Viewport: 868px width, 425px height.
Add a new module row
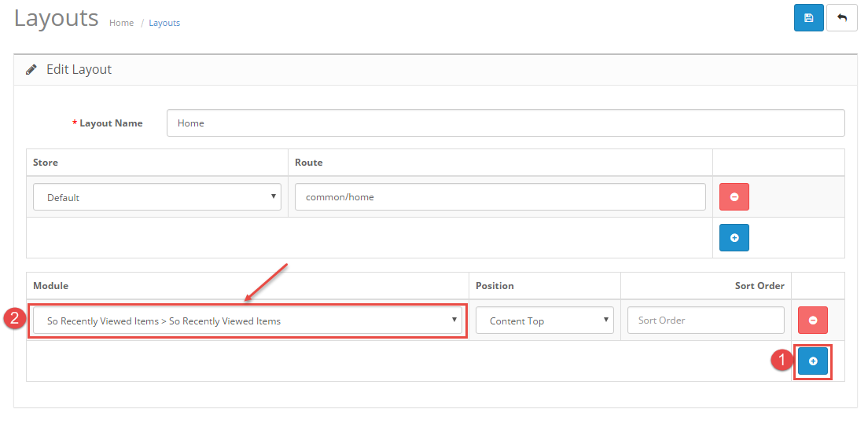pos(812,361)
